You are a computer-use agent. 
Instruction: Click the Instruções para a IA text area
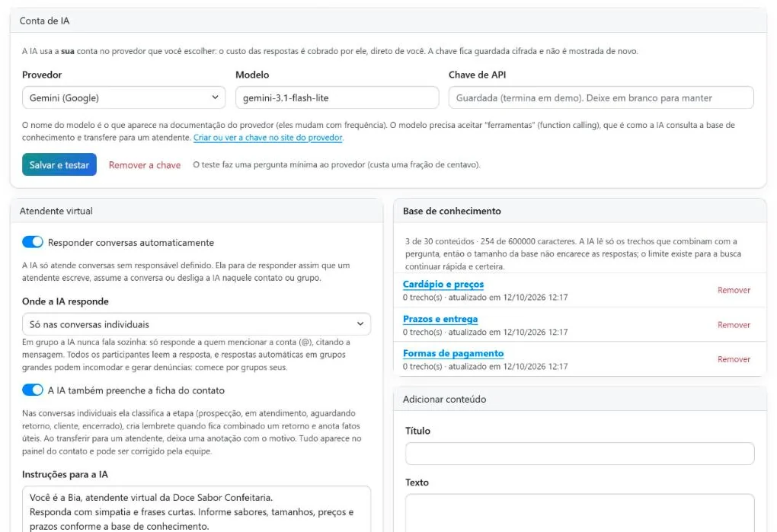click(197, 508)
